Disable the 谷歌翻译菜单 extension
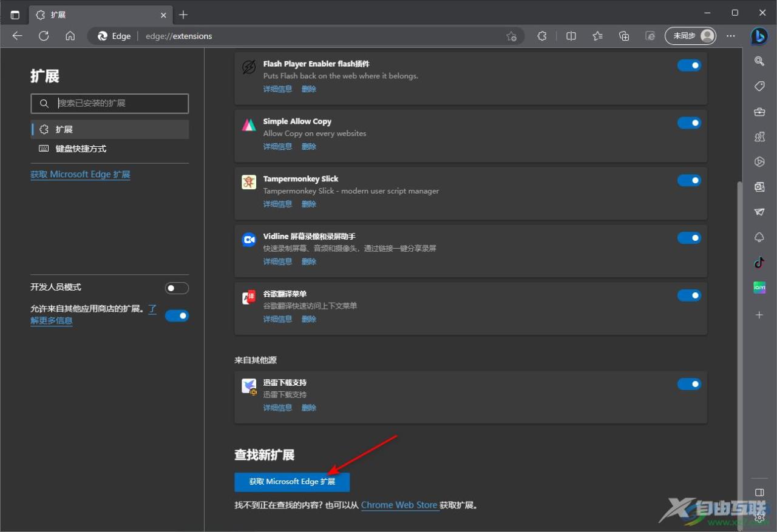 [x=689, y=295]
